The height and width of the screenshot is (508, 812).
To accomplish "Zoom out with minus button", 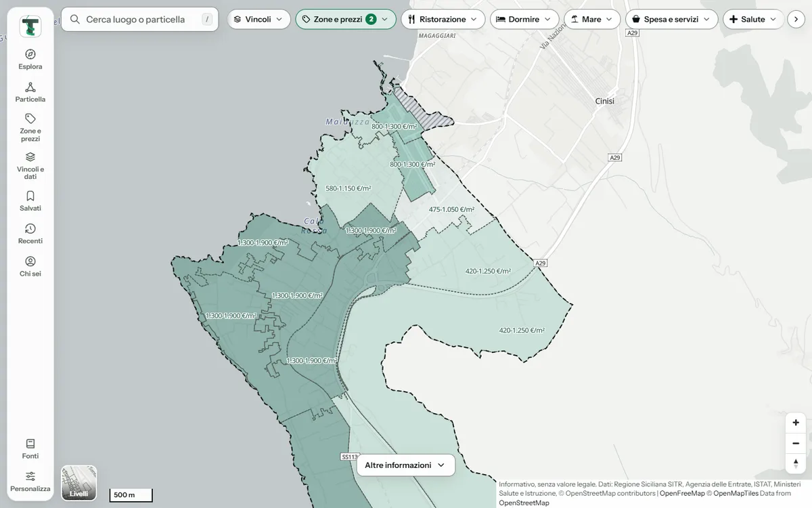I will click(x=796, y=443).
